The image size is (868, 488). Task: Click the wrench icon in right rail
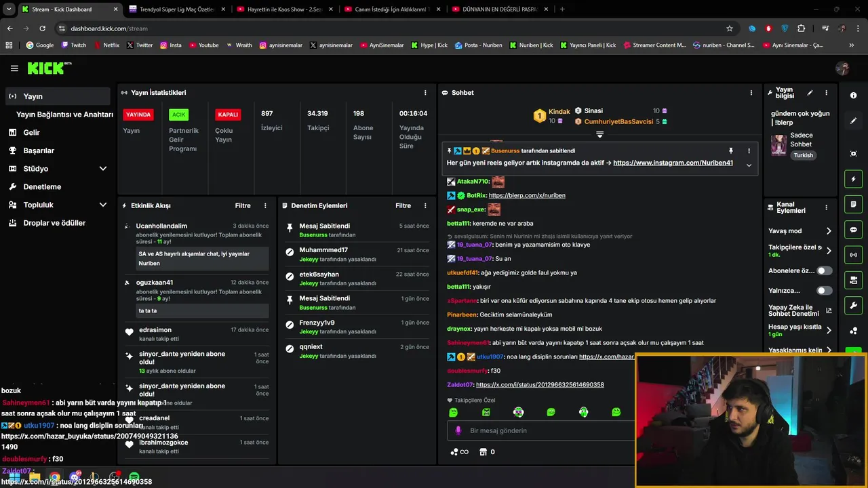click(x=853, y=305)
